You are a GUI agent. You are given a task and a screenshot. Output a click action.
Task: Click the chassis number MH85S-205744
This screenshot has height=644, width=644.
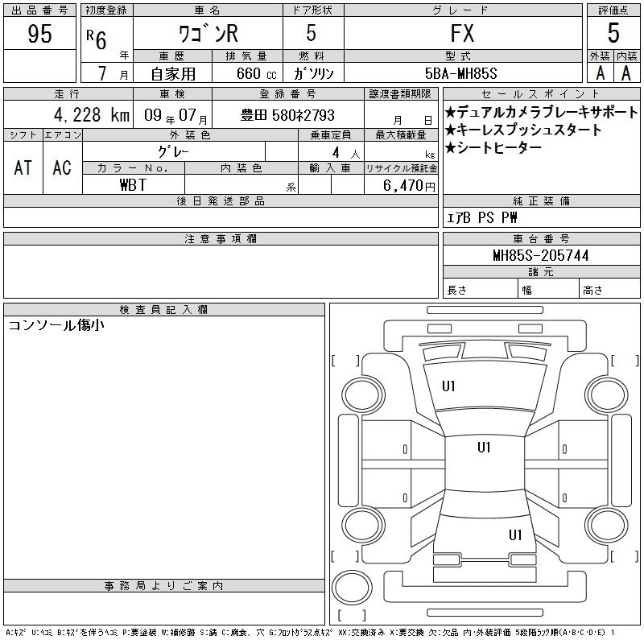(x=541, y=255)
